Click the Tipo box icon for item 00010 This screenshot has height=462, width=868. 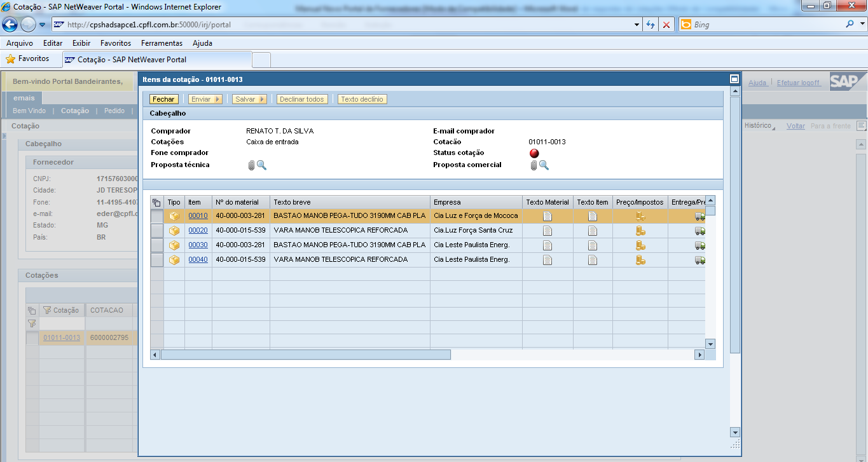[174, 216]
